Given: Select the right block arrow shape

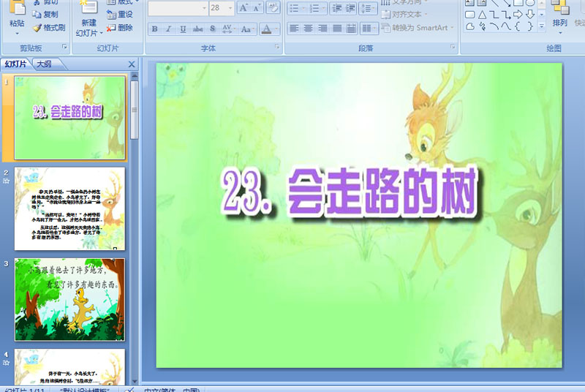Looking at the screenshot, I should pos(518,15).
